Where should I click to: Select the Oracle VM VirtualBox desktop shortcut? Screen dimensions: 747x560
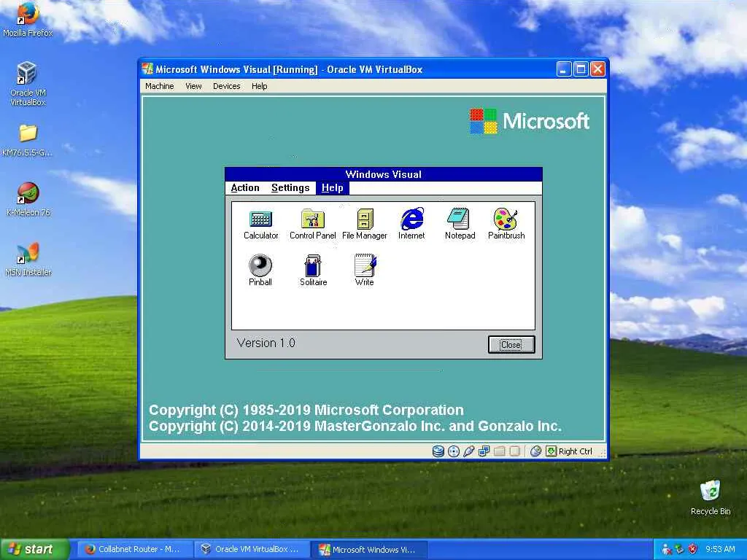[x=28, y=84]
